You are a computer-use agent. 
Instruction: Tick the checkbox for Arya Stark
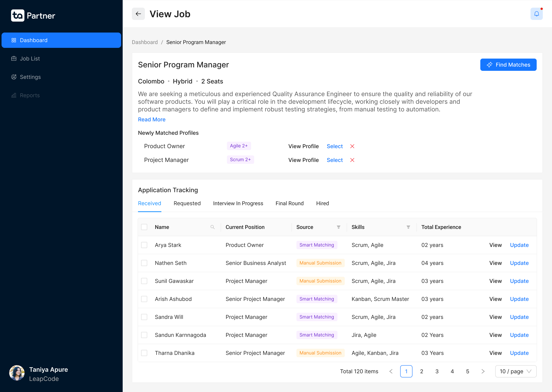[x=144, y=245]
